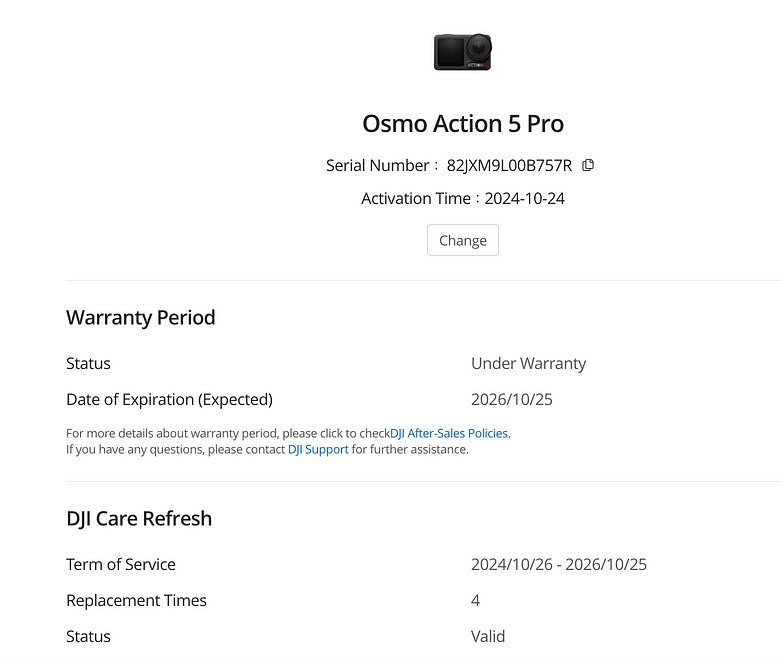Click the Under Warranty status value
The width and height of the screenshot is (780, 660).
coord(528,363)
